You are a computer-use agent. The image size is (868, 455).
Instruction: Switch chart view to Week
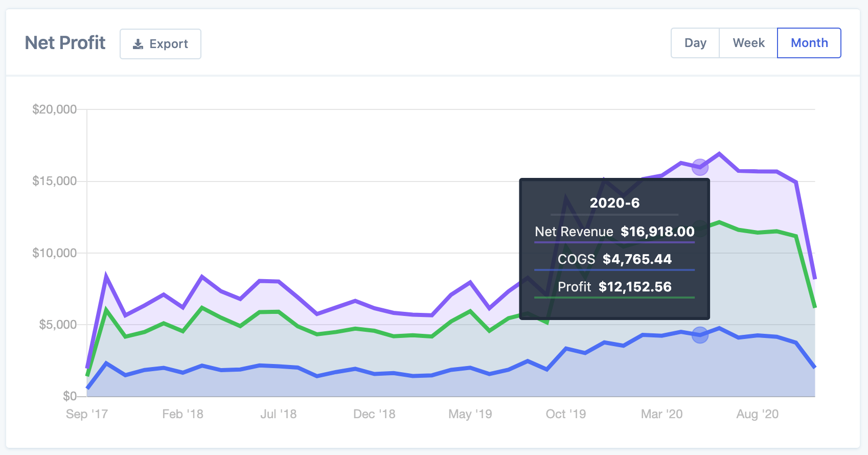(x=748, y=43)
